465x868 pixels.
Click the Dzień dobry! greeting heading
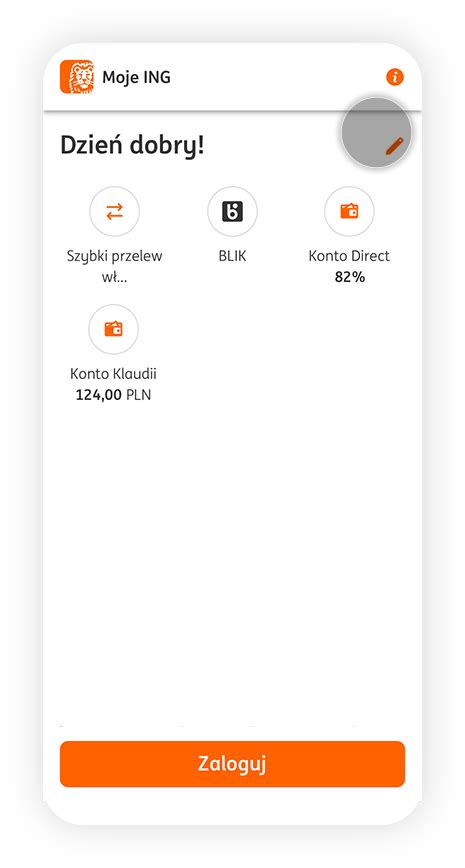tap(132, 146)
